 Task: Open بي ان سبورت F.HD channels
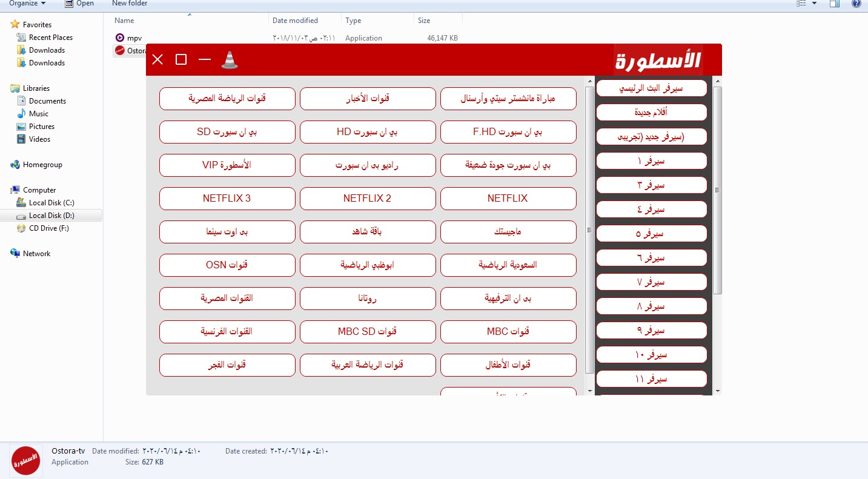[x=508, y=132]
